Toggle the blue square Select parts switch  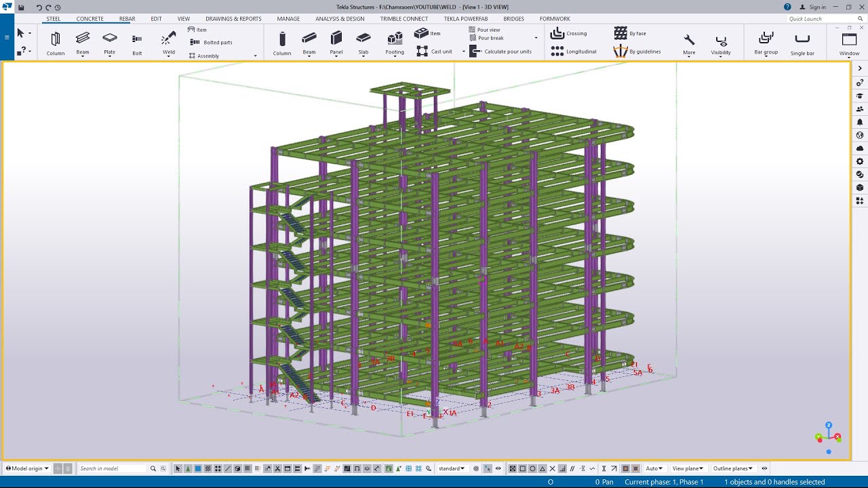198,468
